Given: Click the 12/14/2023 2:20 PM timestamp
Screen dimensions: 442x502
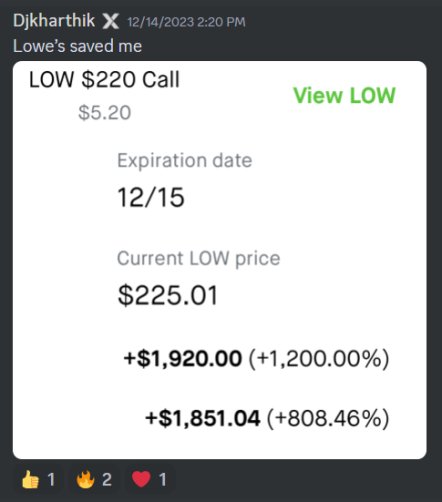Looking at the screenshot, I should [x=186, y=22].
